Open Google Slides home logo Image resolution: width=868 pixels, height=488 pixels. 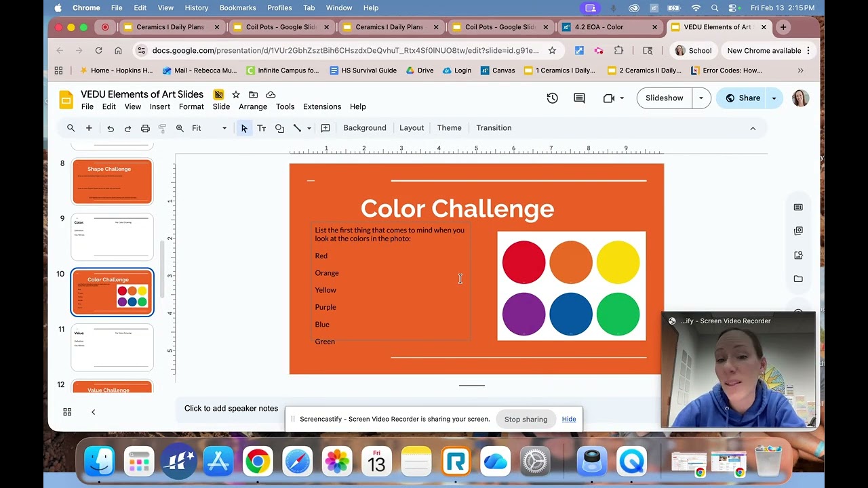click(66, 100)
